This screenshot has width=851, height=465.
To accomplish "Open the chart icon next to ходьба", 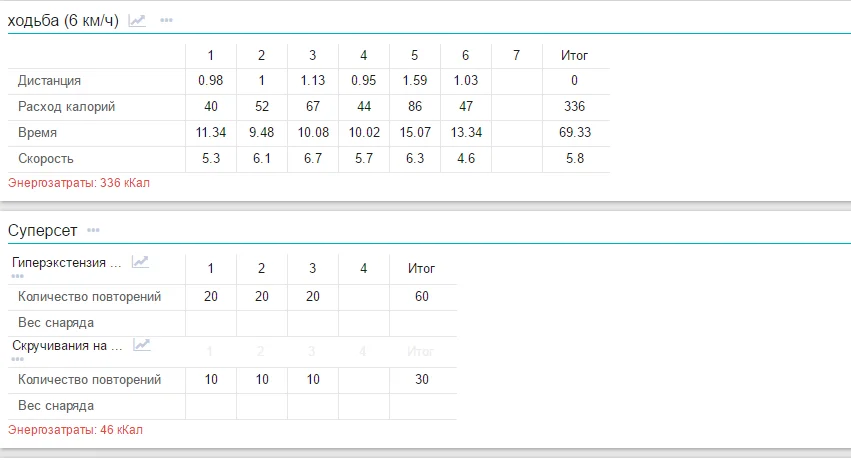I will pos(137,20).
